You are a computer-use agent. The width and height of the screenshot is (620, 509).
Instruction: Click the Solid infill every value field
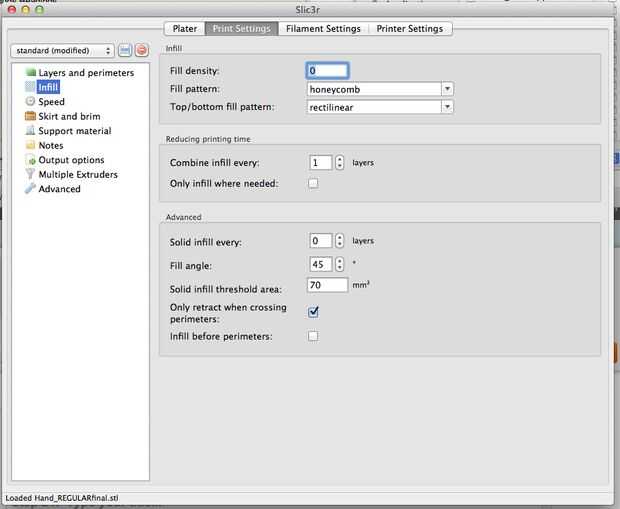click(x=320, y=241)
